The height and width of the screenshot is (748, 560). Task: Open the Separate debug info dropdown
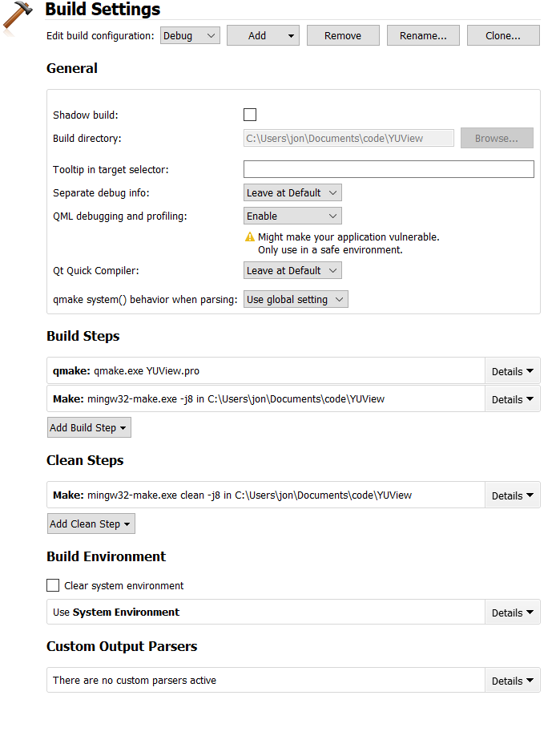click(x=292, y=192)
